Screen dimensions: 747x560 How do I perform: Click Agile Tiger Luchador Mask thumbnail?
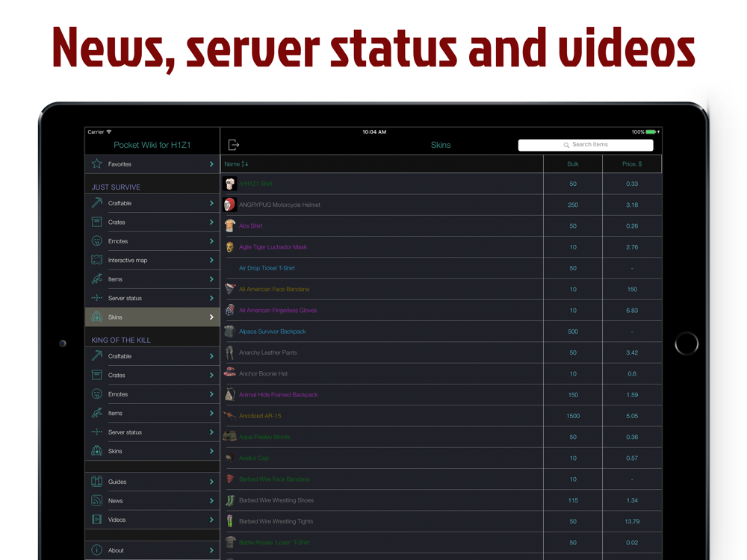click(229, 247)
